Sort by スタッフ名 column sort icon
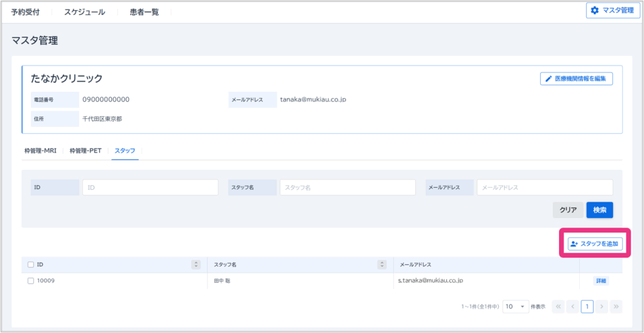Viewport: 644px width, 333px height. point(381,265)
